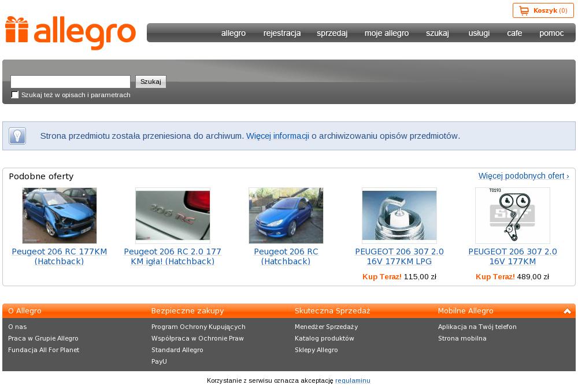578x392 pixels.
Task: Click into the search text field
Action: (71, 82)
